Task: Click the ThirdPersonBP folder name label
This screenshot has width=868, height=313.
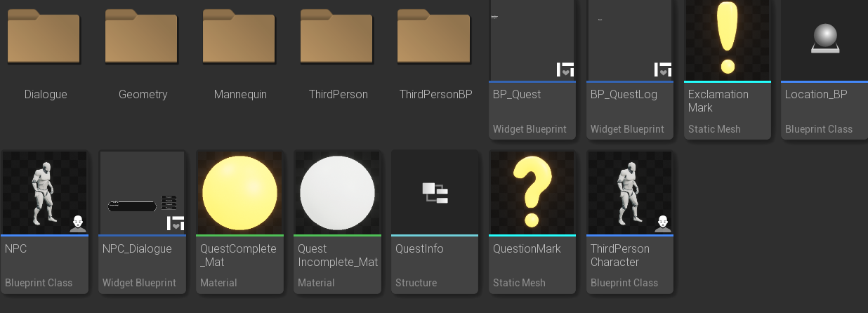Action: tap(436, 95)
